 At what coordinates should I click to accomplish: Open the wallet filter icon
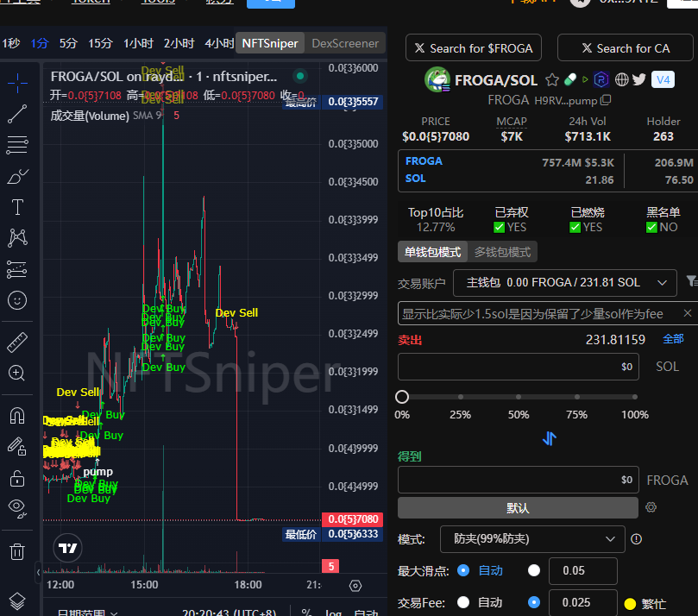[x=692, y=281]
